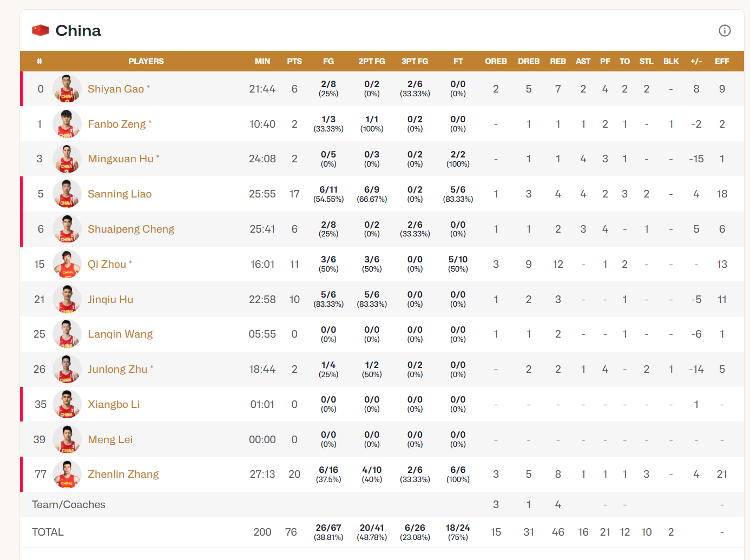Click Shuaipeng Cheng's headshot thumbnail
This screenshot has height=560, width=750.
[x=67, y=229]
